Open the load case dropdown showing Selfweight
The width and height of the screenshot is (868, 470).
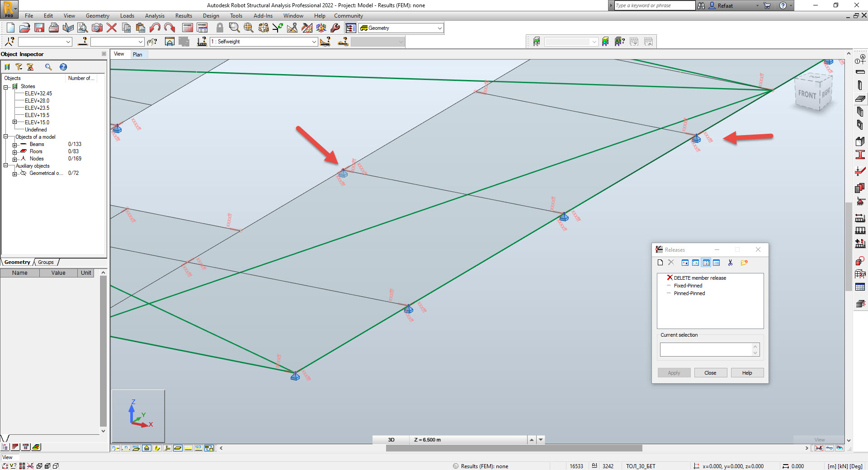[314, 42]
